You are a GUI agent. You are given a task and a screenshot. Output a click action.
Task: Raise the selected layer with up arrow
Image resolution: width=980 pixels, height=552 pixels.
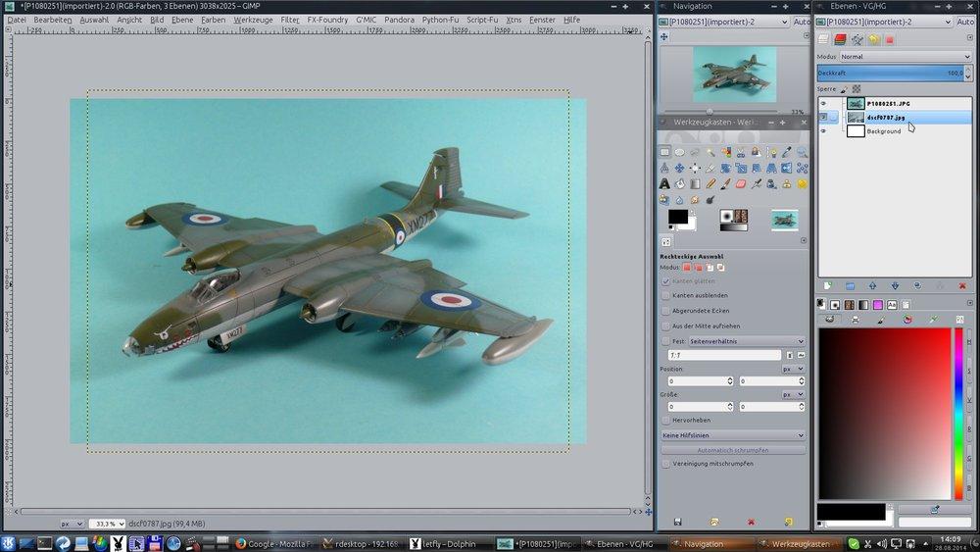[872, 285]
